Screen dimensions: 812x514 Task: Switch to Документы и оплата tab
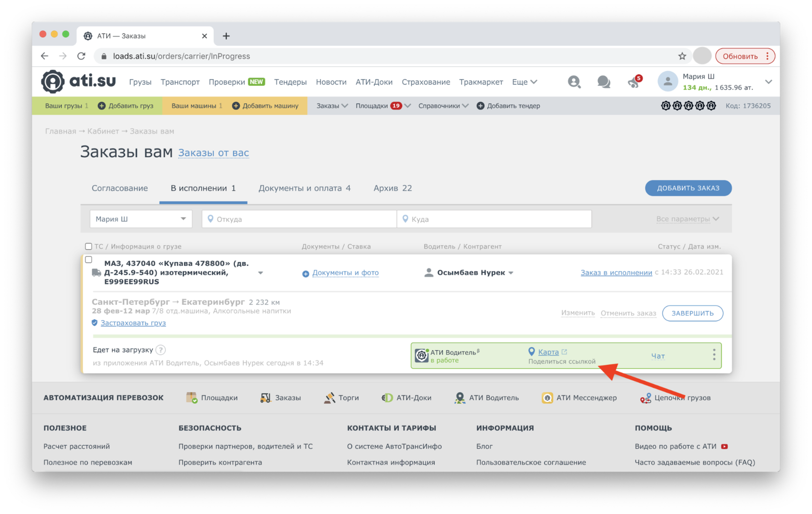click(x=304, y=188)
